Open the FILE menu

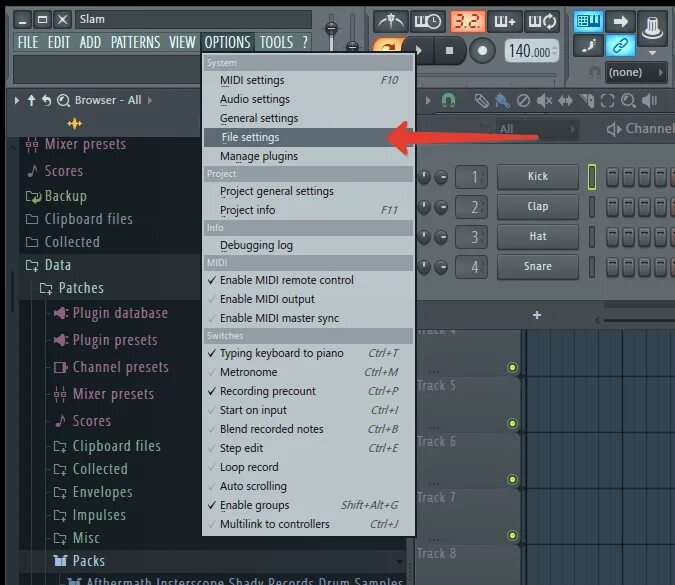28,42
